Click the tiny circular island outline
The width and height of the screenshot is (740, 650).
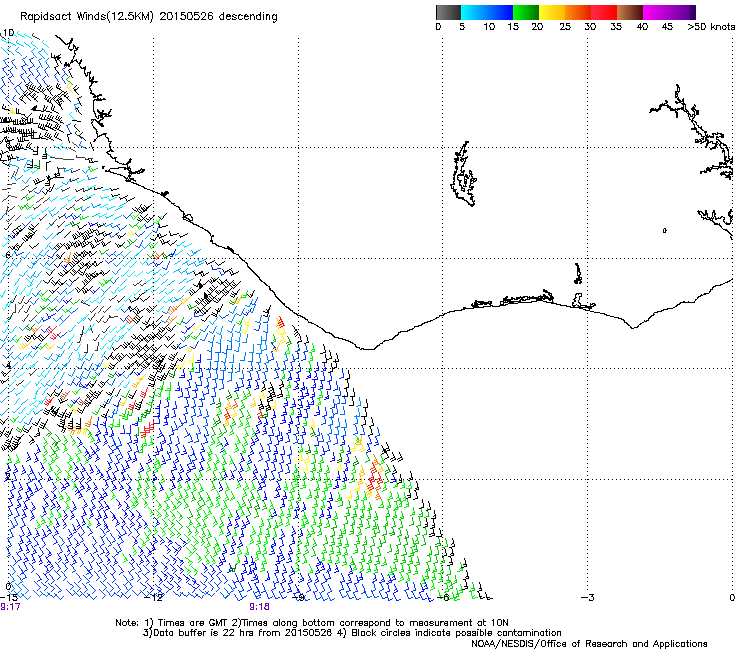tap(664, 230)
